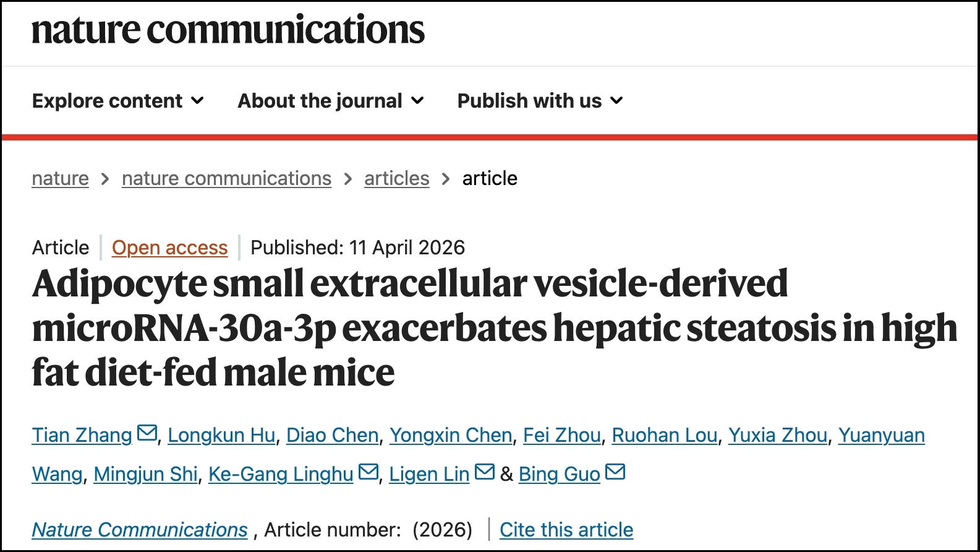Expand the Explore content menu
This screenshot has width=980, height=552.
[x=118, y=101]
